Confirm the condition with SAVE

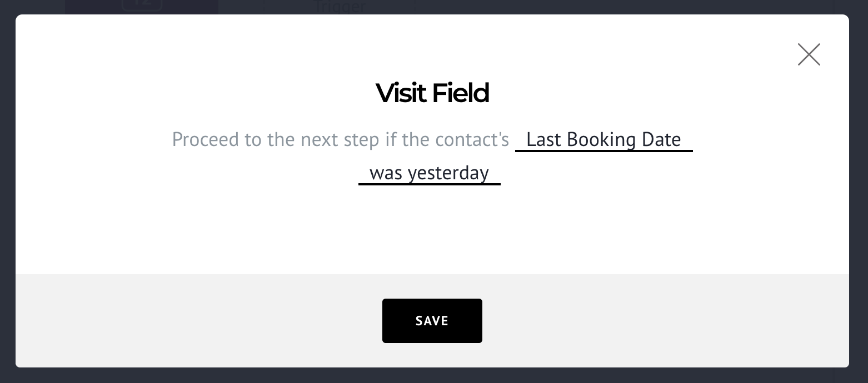click(432, 321)
